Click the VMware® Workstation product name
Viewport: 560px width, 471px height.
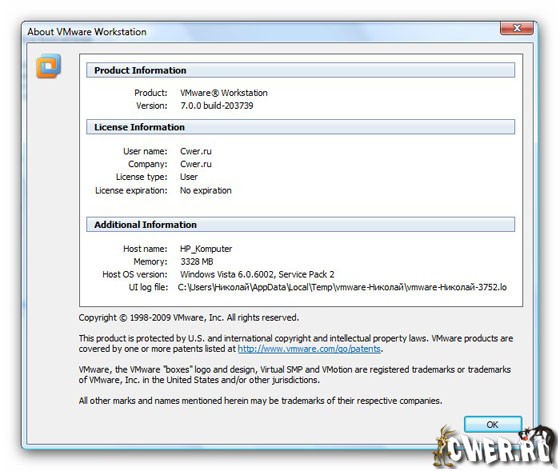[224, 93]
